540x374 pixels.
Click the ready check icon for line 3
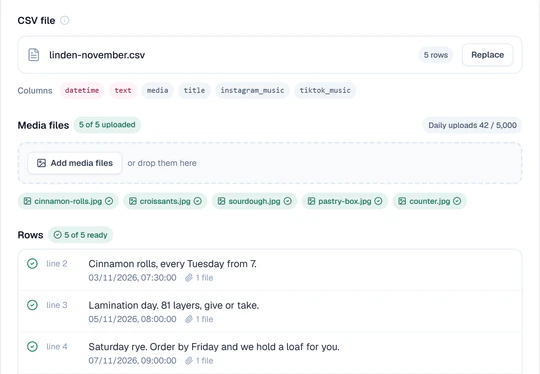32,305
